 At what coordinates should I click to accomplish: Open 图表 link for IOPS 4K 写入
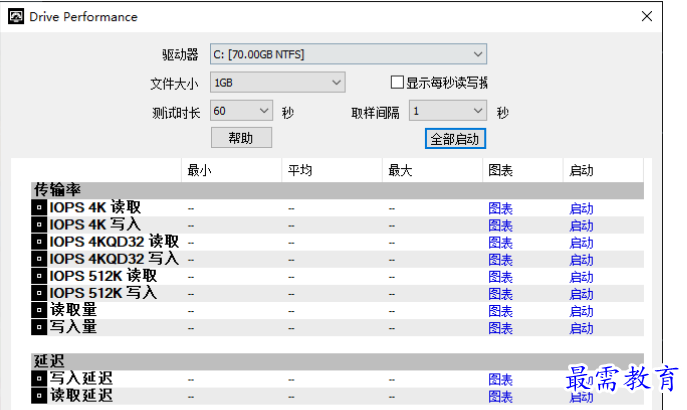(x=500, y=226)
